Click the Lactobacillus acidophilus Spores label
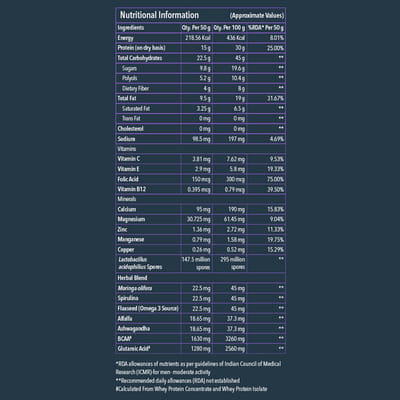The image size is (400, 400). click(x=140, y=263)
